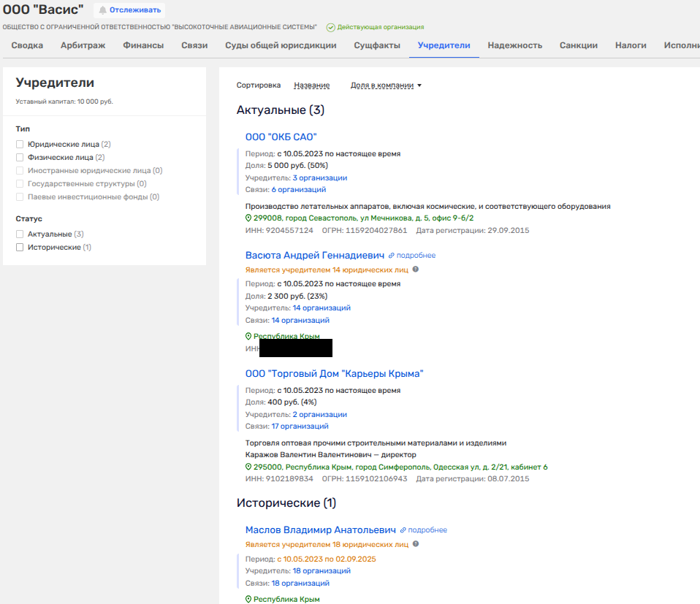700x604 pixels.
Task: Switch to the Арбитраж tab
Action: pyautogui.click(x=83, y=45)
